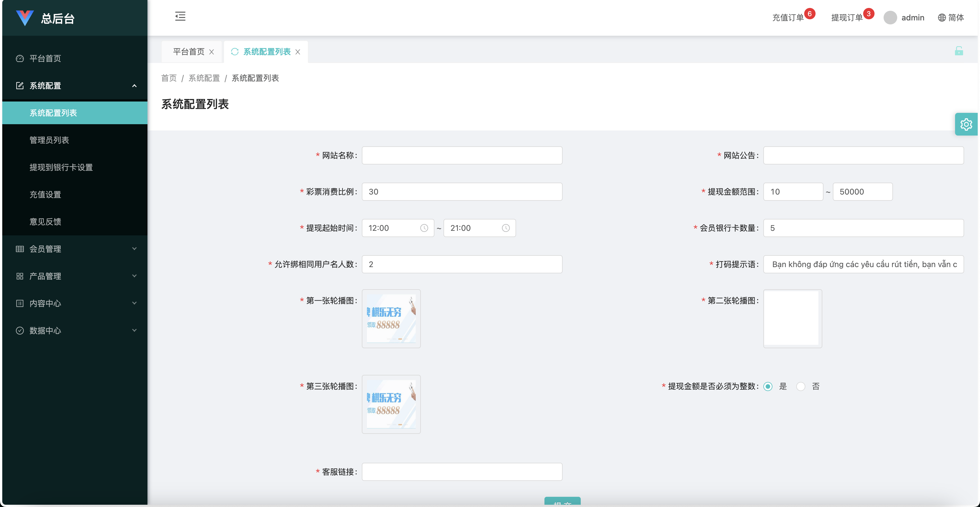Select 是 for integer withdrawal amount

pos(768,386)
